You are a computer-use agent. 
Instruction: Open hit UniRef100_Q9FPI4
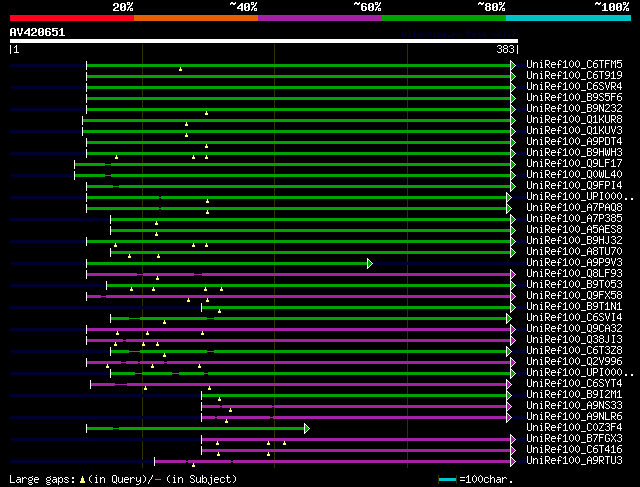[x=574, y=186]
